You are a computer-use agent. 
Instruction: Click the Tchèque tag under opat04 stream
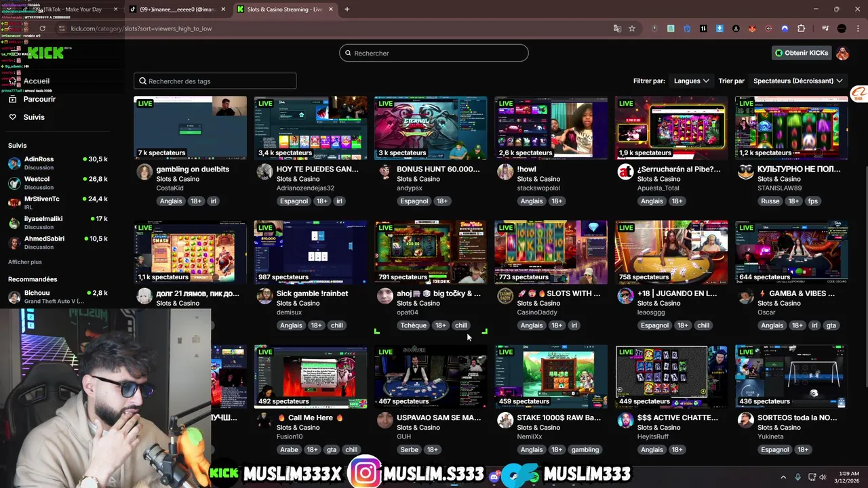pos(414,325)
